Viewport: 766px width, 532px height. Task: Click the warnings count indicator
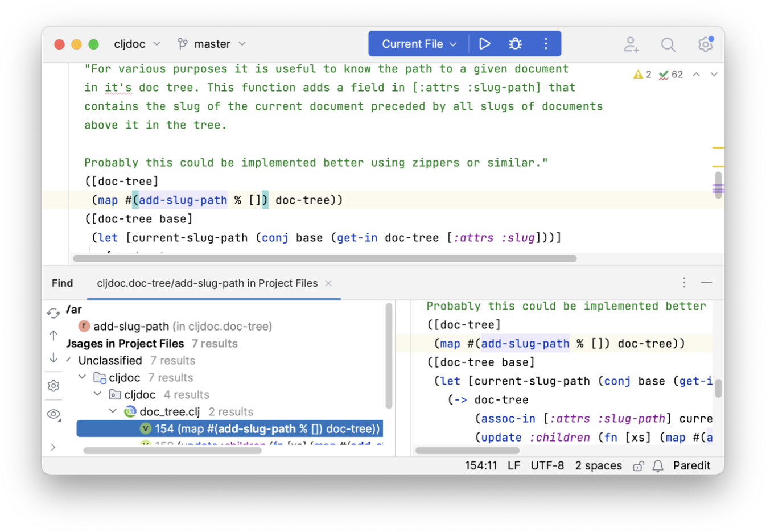[643, 75]
